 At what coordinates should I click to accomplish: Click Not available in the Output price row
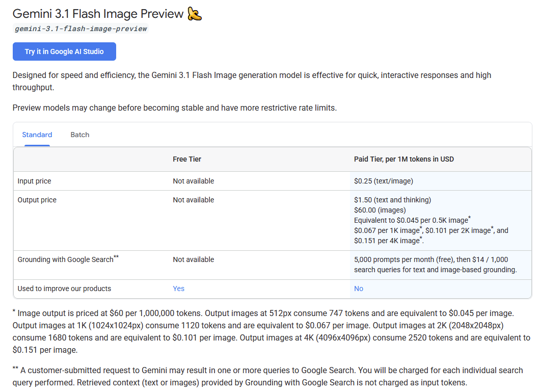tap(194, 200)
